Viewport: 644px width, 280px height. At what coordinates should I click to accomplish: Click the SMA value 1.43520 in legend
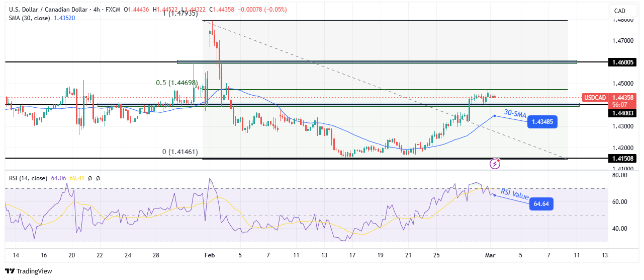[65, 18]
